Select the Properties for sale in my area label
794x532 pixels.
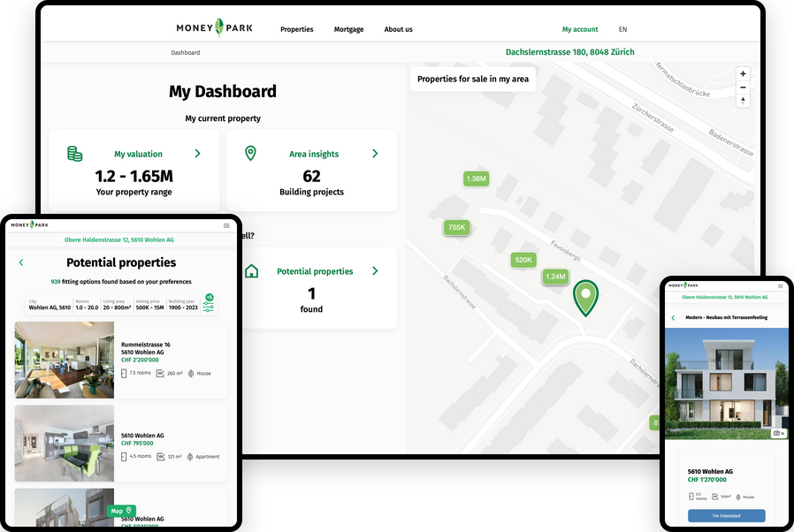473,79
